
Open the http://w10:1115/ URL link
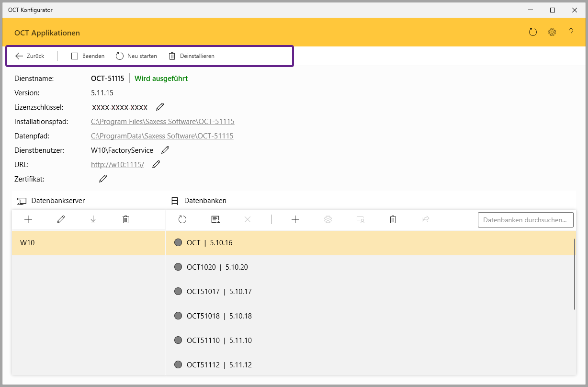tap(117, 165)
